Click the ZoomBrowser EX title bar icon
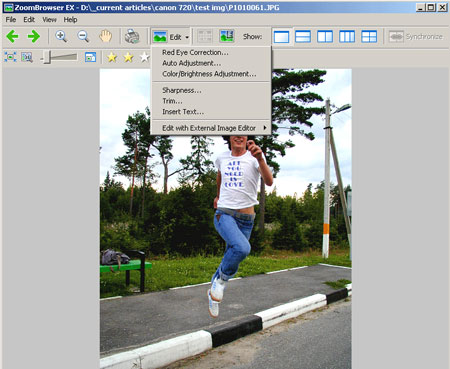The width and height of the screenshot is (450, 369). pos(8,7)
